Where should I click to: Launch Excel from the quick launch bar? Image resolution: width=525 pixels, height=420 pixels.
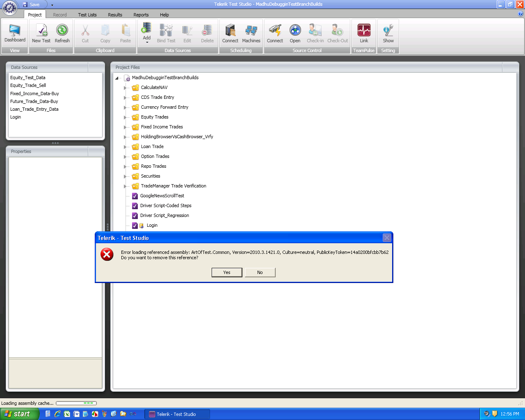[x=67, y=414]
